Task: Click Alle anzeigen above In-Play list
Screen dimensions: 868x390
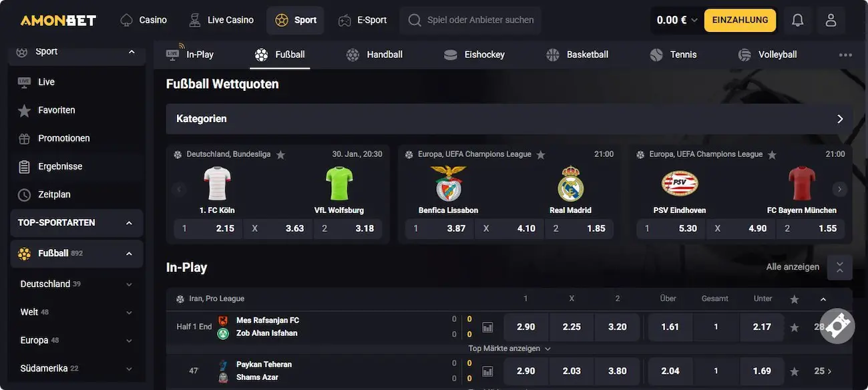Action: [792, 266]
